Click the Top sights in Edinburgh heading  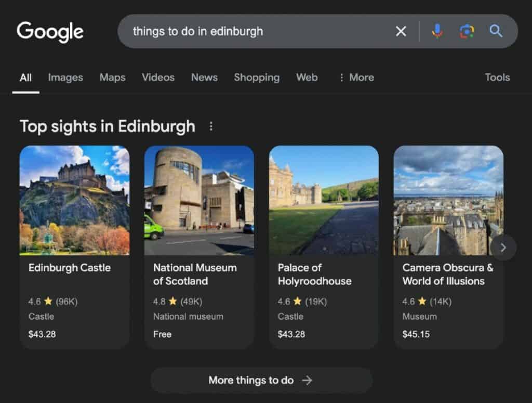[x=108, y=127]
